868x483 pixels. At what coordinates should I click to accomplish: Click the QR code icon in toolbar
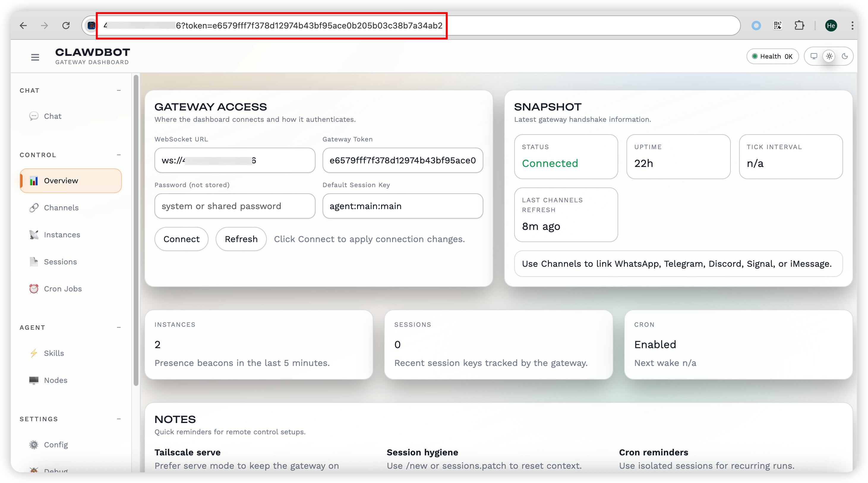pyautogui.click(x=778, y=26)
